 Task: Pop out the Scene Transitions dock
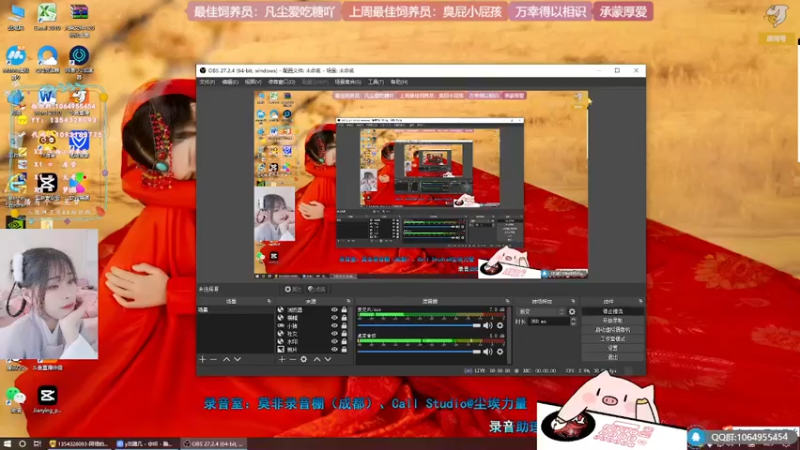tap(573, 302)
